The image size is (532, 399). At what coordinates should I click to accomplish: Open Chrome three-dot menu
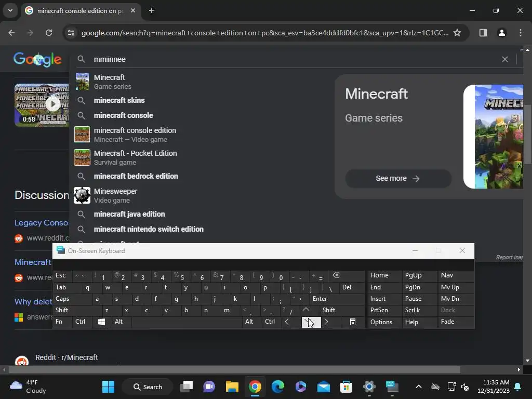(521, 33)
